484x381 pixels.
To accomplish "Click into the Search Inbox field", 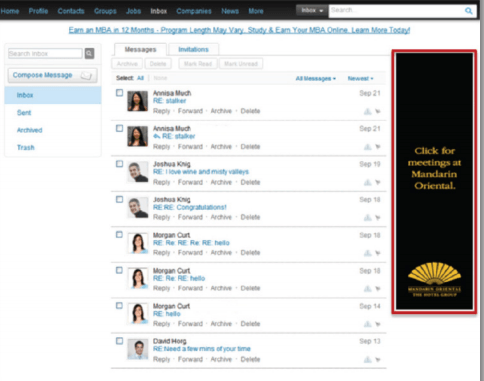I will tap(45, 53).
